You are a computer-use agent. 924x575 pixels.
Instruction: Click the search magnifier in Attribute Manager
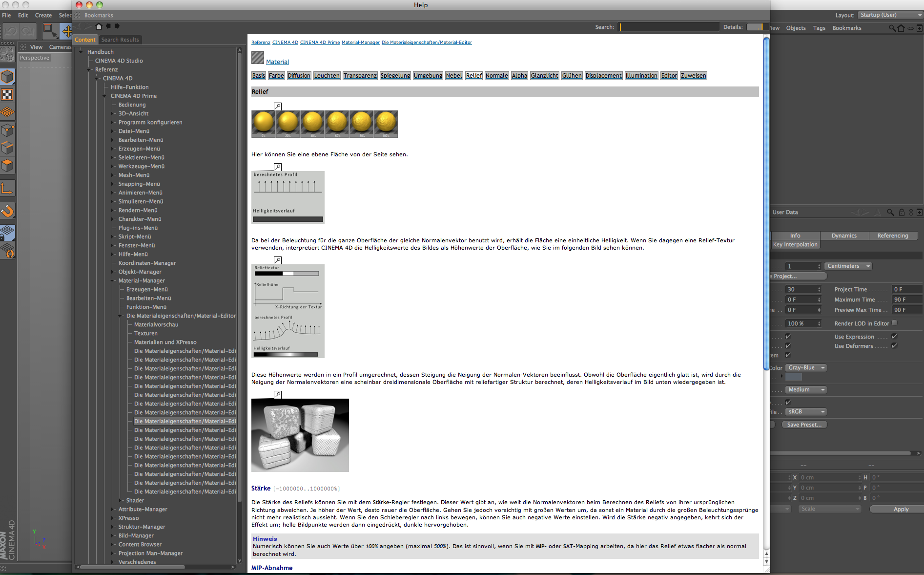pos(891,212)
